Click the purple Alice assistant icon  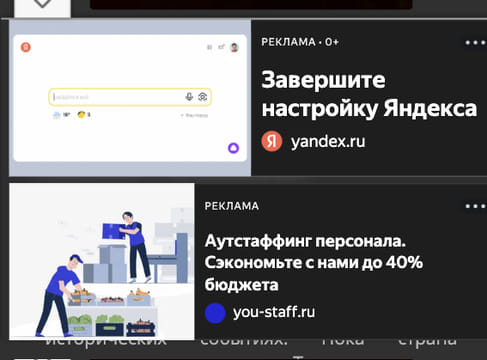[233, 148]
